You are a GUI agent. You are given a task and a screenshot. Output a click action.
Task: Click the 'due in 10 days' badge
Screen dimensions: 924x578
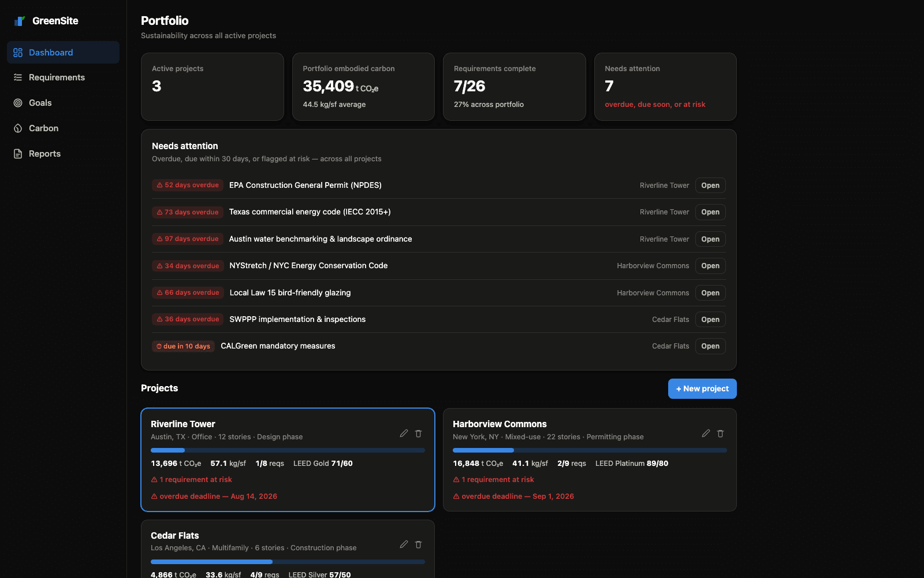183,346
